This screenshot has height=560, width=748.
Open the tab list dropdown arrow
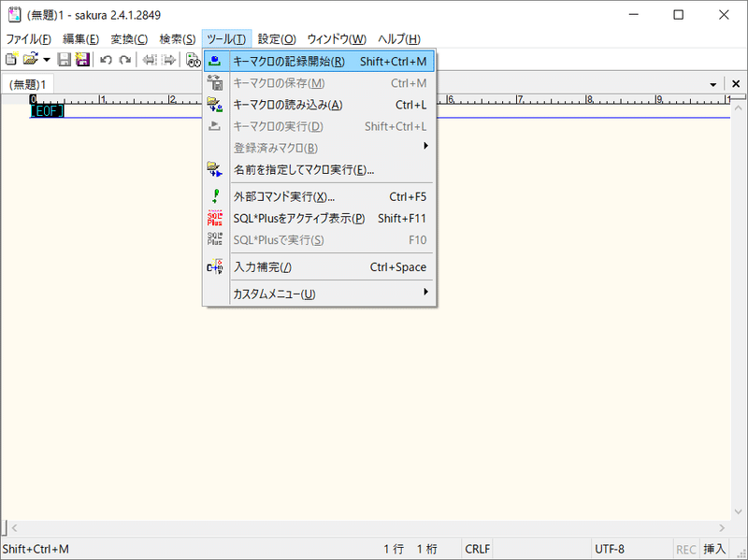coord(713,84)
